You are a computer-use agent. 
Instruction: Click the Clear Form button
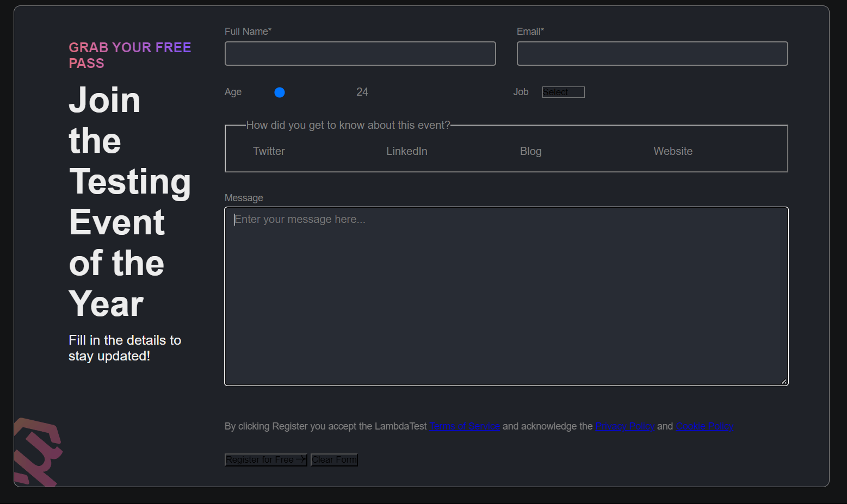click(x=333, y=459)
